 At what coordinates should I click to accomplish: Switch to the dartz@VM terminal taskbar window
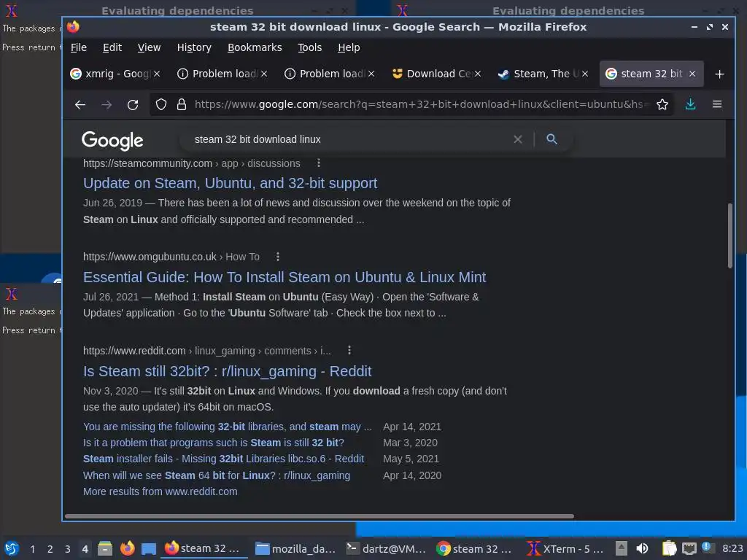385,549
